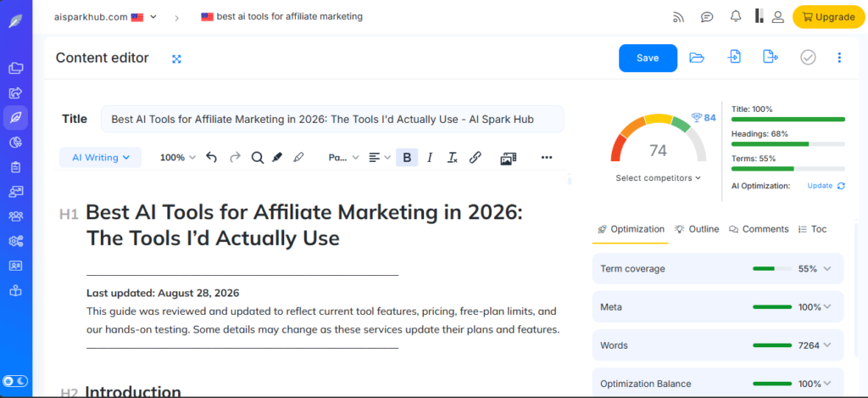Expand the content editor to fullscreen
Screen dimensions: 868x398
pyautogui.click(x=176, y=59)
